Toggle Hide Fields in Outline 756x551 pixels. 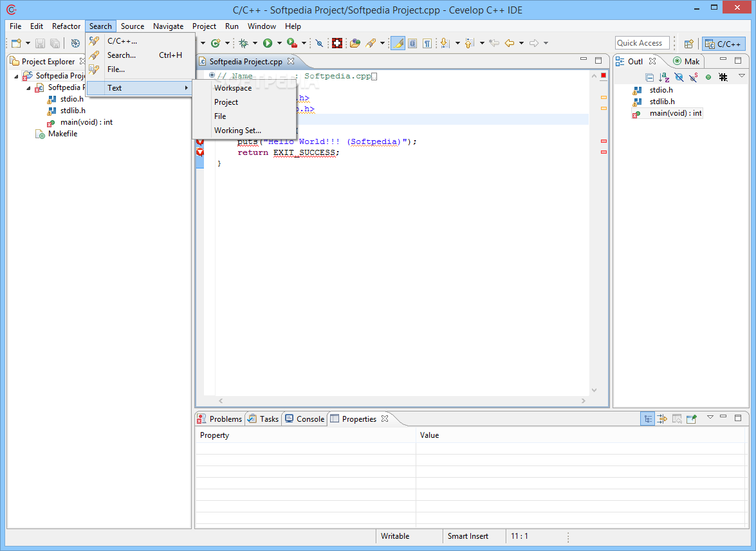pyautogui.click(x=679, y=77)
